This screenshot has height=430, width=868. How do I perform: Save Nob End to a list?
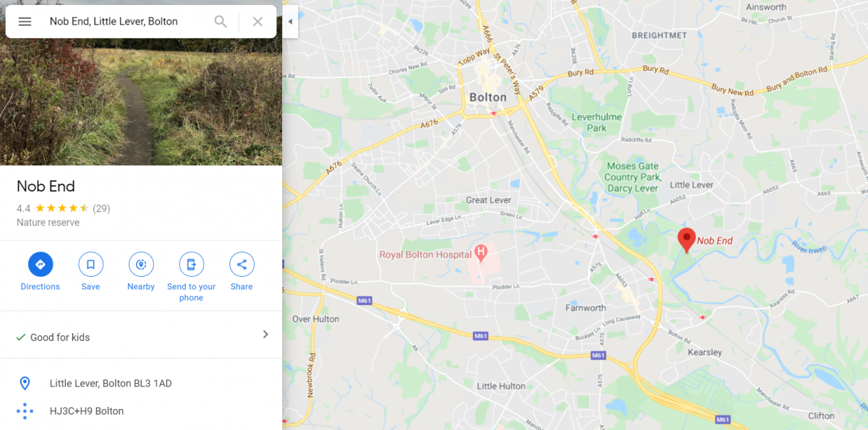click(x=90, y=265)
